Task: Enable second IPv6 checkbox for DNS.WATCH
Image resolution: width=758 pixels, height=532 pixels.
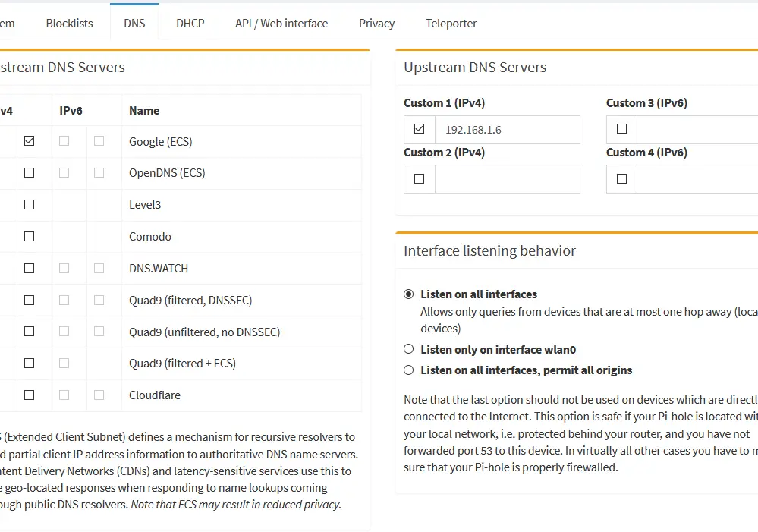Action: [99, 269]
